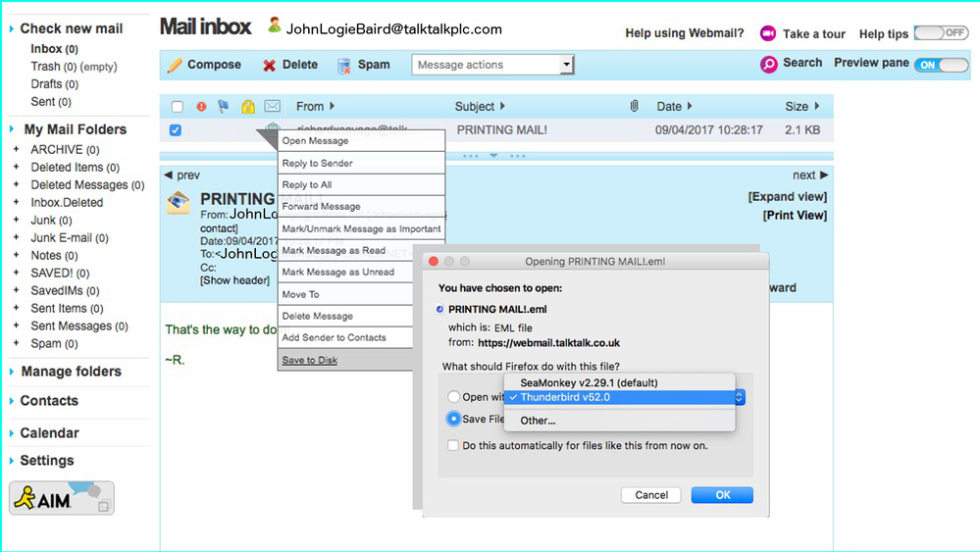The width and height of the screenshot is (980, 552).
Task: Click OK button in dialog
Action: 722,494
